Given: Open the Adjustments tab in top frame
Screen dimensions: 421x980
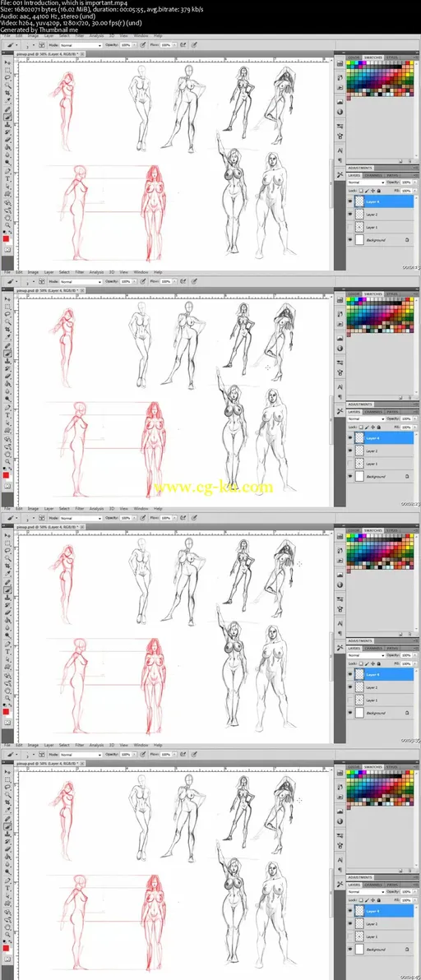Looking at the screenshot, I should (360, 168).
